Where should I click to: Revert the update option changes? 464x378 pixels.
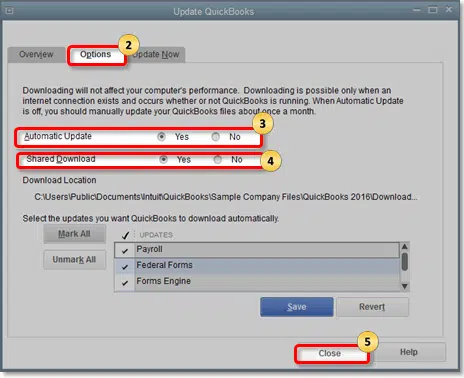(x=372, y=307)
